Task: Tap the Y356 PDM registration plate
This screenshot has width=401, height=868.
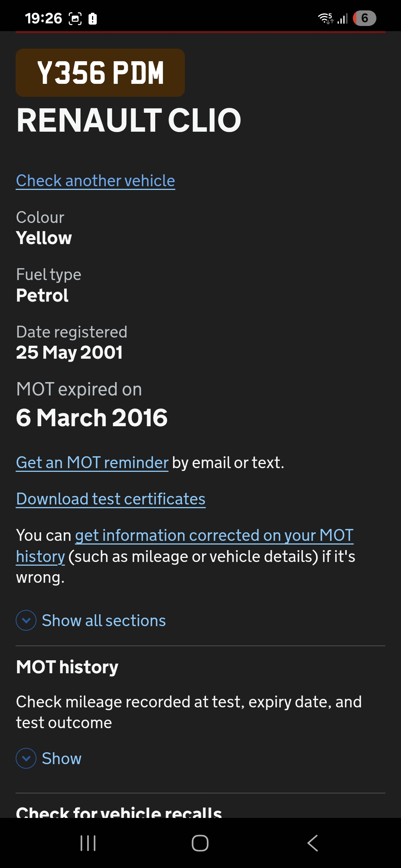Action: pyautogui.click(x=100, y=73)
